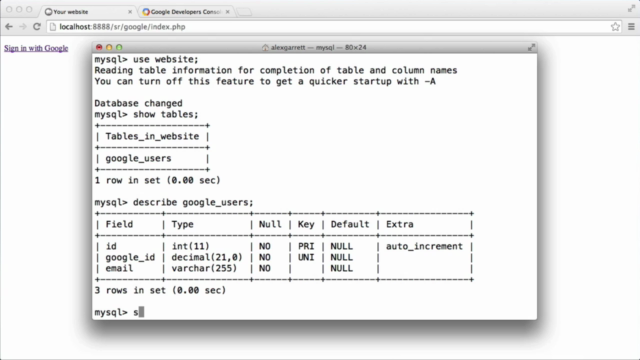
Task: Click the Google Developers Console favicon
Action: tap(146, 12)
